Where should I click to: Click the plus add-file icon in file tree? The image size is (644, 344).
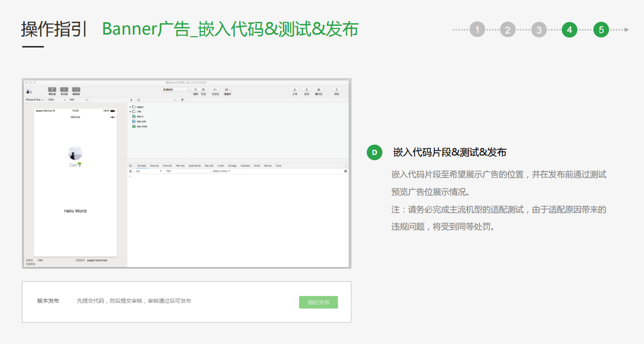(x=131, y=100)
